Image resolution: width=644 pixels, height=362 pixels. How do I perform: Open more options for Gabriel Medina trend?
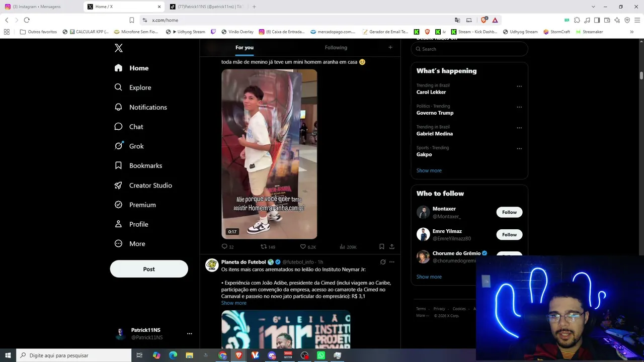(x=519, y=128)
